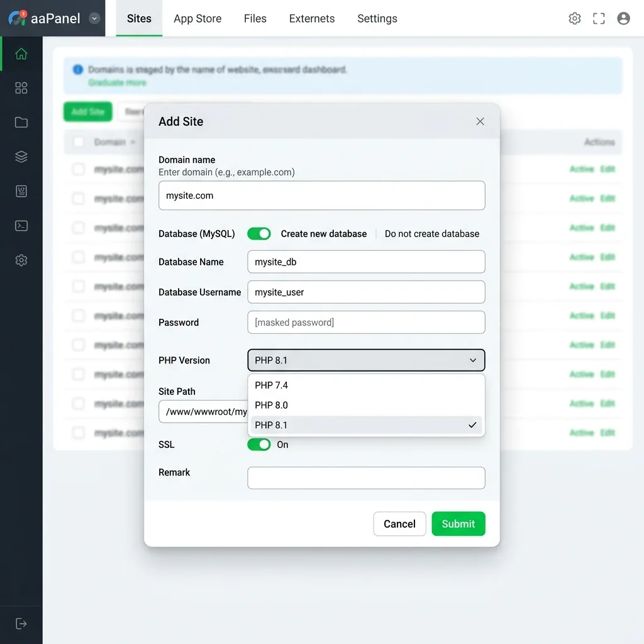Choose the checked PHP 8.1 list option
Screen dimensions: 644x644
(x=366, y=425)
